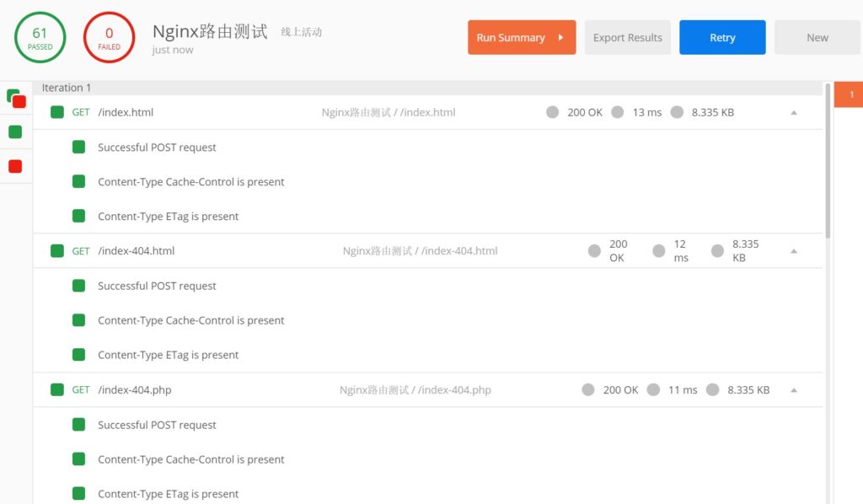The image size is (863, 504).
Task: Click the vertical scrollbar of results list
Action: 828,160
